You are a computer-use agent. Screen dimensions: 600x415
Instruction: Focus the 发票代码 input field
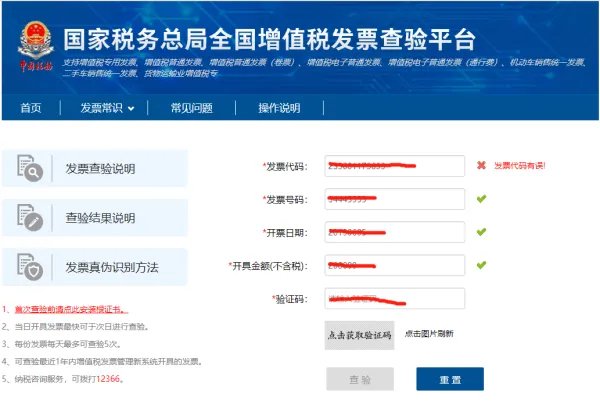[x=395, y=166]
